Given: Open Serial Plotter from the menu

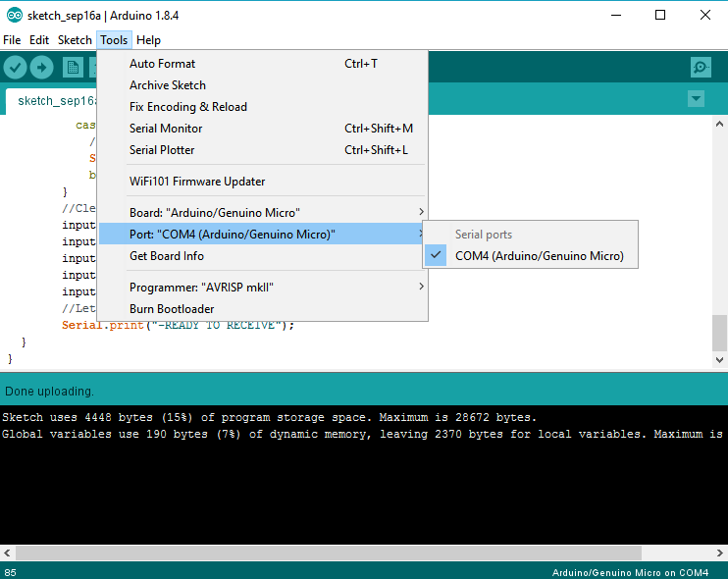Looking at the screenshot, I should (x=262, y=150).
